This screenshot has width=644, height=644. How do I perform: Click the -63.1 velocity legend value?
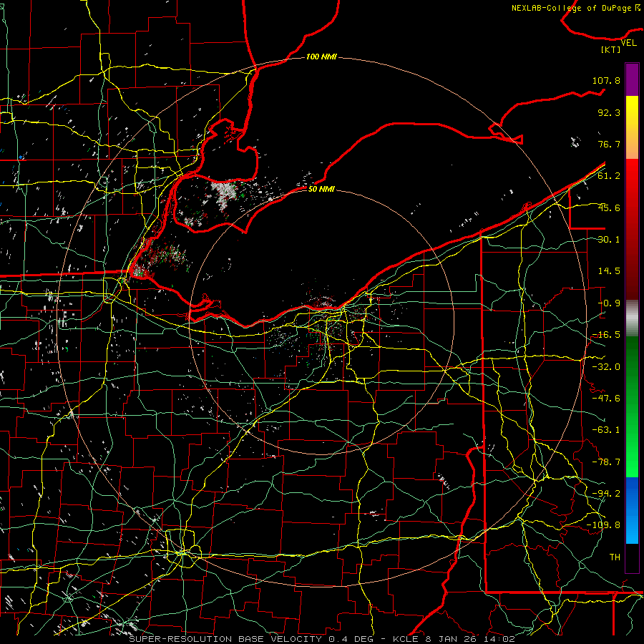pyautogui.click(x=606, y=430)
